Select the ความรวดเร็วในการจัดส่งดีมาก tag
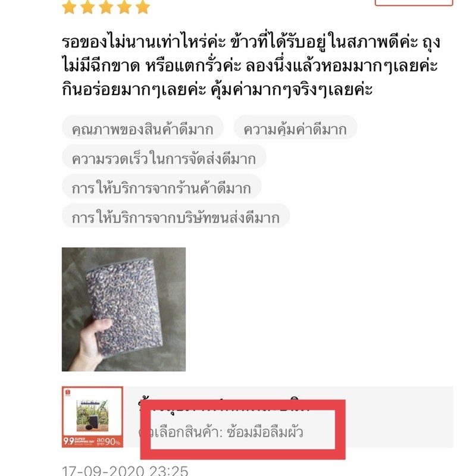476x476 pixels. 164,159
